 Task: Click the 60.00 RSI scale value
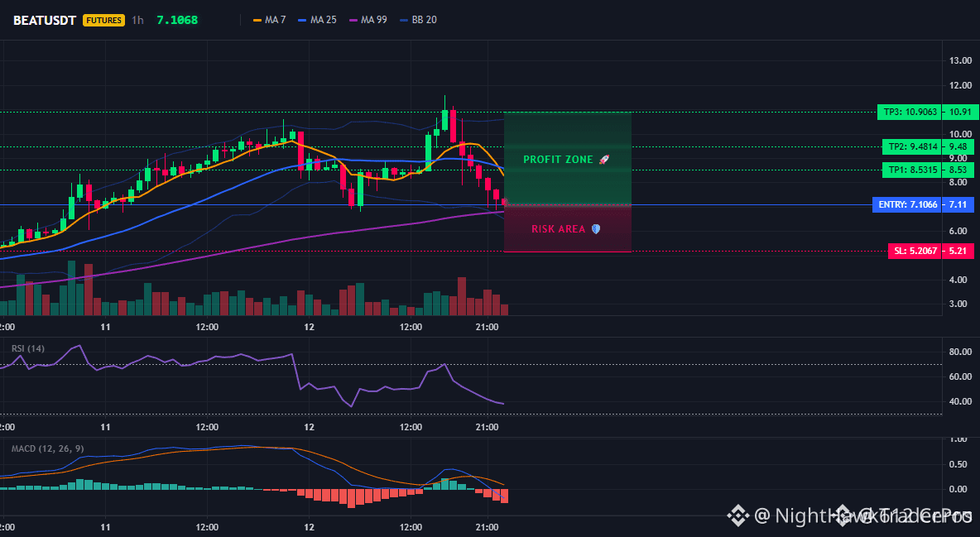(x=961, y=376)
